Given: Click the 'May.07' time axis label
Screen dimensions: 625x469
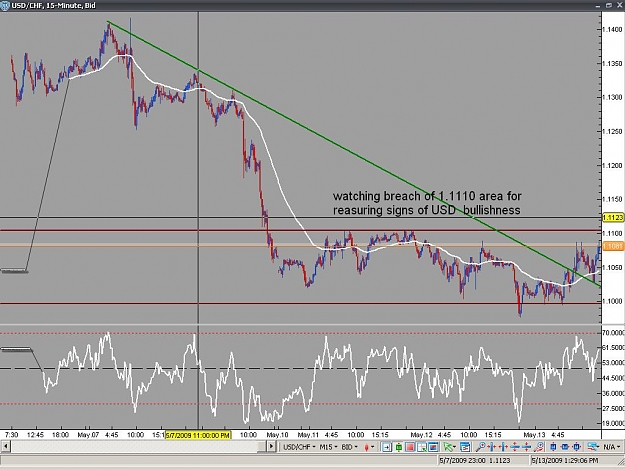Looking at the screenshot, I should coord(88,435).
